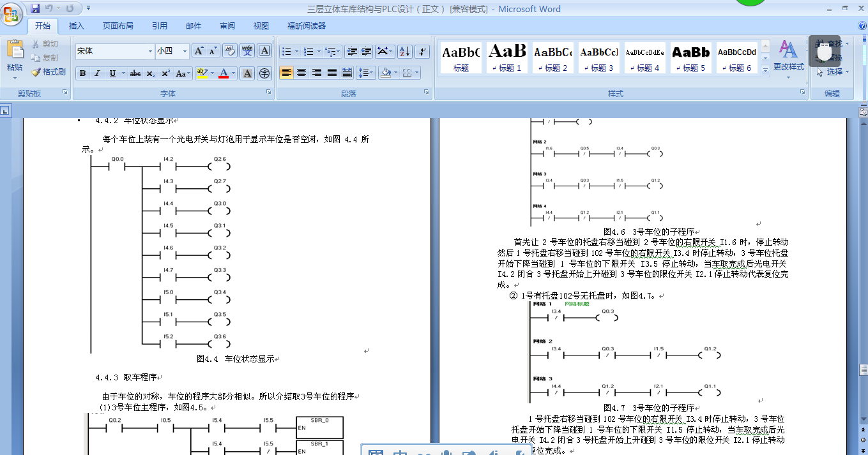Apply character shading
The height and width of the screenshot is (455, 868).
click(247, 73)
